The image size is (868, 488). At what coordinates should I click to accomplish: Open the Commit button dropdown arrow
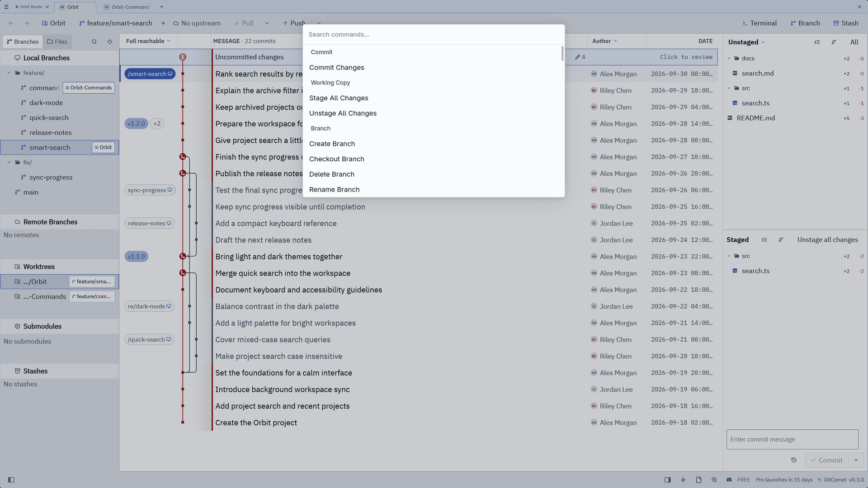pos(856,460)
